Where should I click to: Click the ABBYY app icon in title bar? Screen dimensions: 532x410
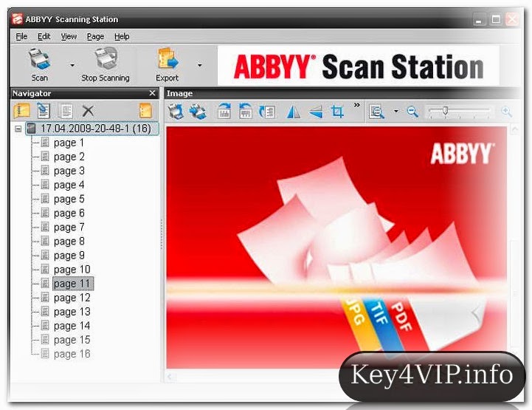[17, 19]
